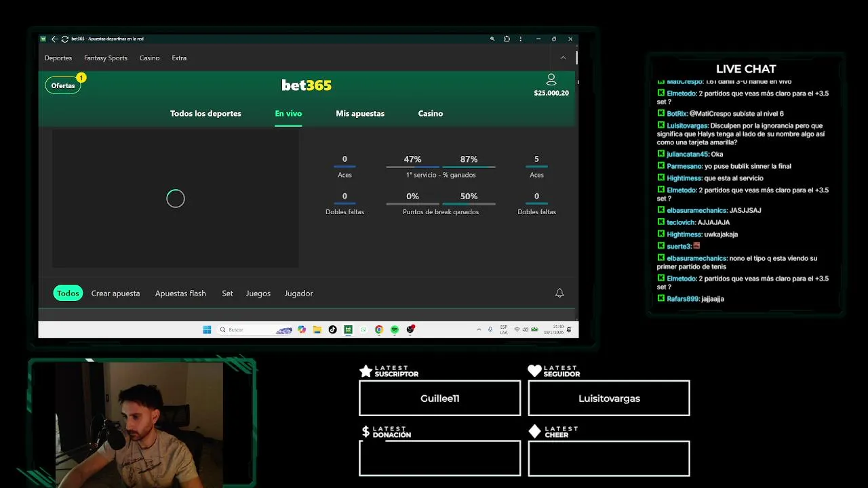Open Mis apuestas tab
Screen dimensions: 868x488
360,113
